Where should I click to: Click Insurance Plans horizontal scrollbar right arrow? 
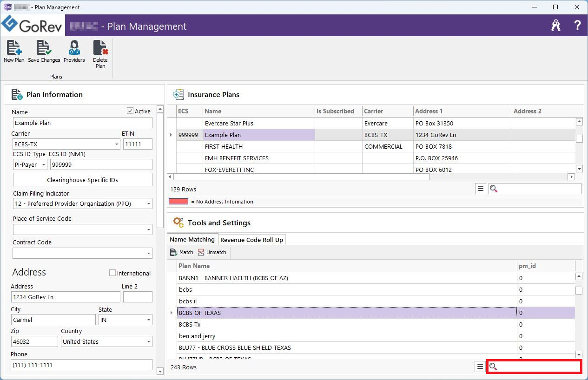571,177
